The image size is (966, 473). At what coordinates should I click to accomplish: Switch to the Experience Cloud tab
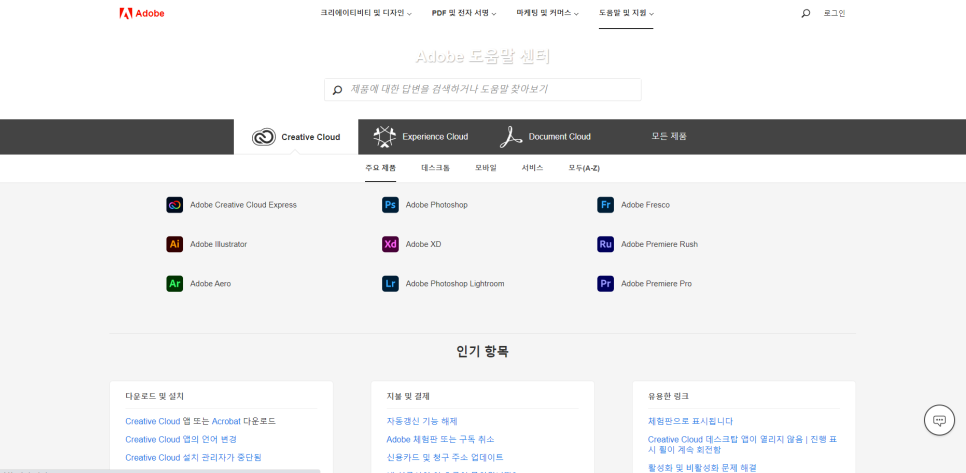click(421, 137)
